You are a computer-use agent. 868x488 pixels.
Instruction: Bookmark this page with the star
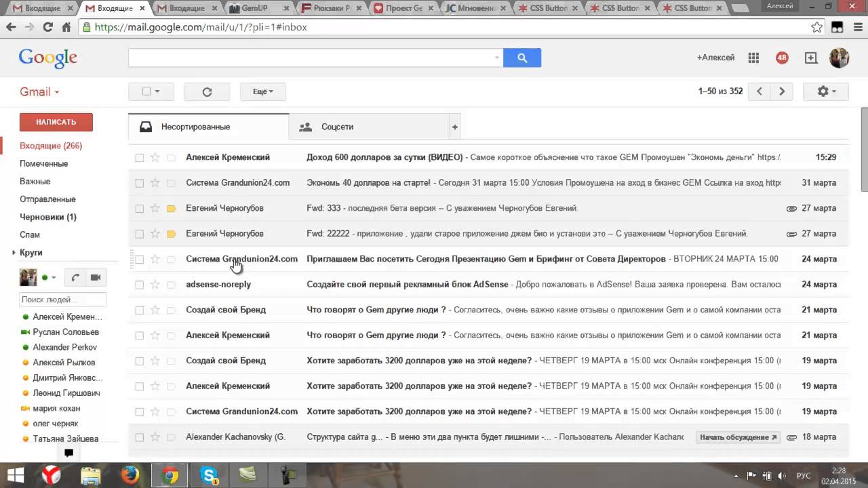(817, 27)
